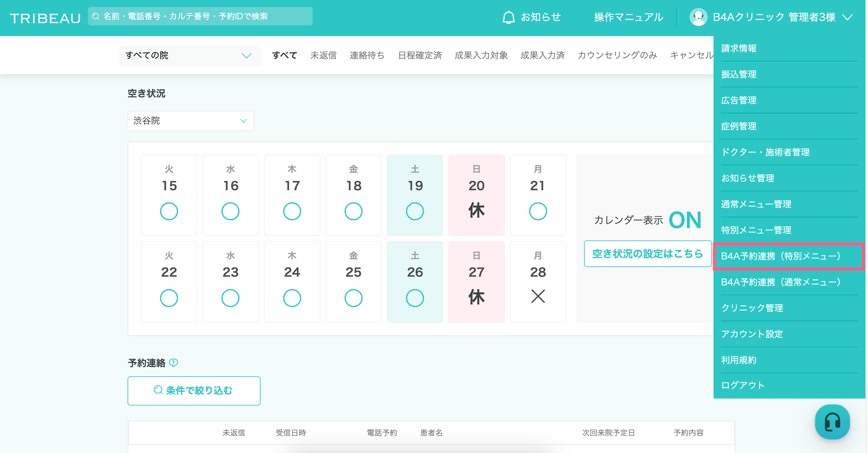Image resolution: width=868 pixels, height=453 pixels.
Task: Select Saturday the 19th cell
Action: click(415, 195)
